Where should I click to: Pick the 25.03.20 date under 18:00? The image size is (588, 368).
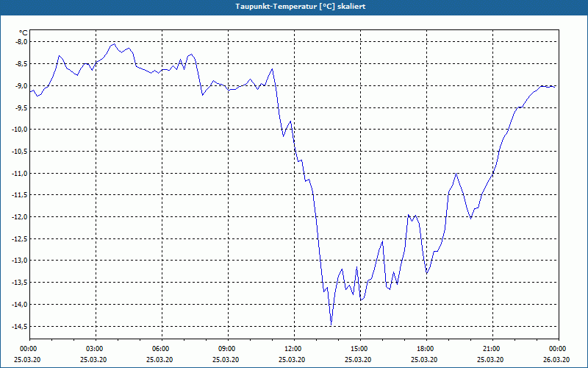[x=425, y=359]
